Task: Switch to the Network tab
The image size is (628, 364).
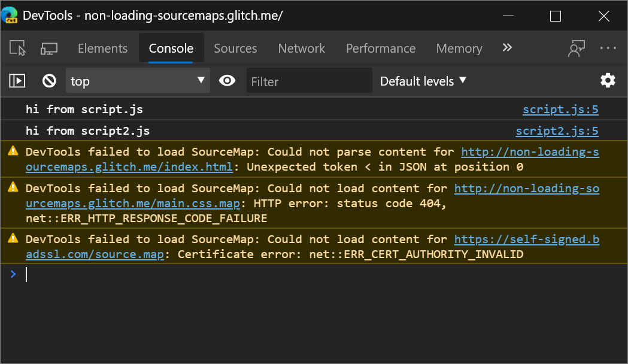Action: pyautogui.click(x=301, y=48)
